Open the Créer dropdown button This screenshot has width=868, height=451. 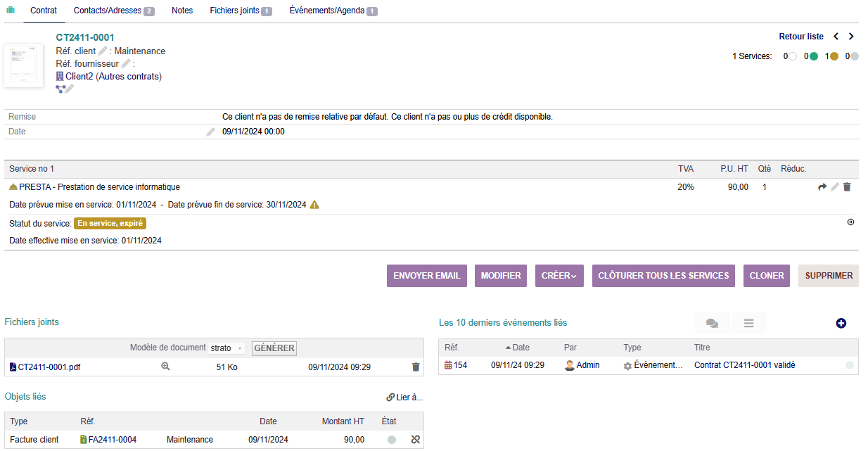click(559, 276)
